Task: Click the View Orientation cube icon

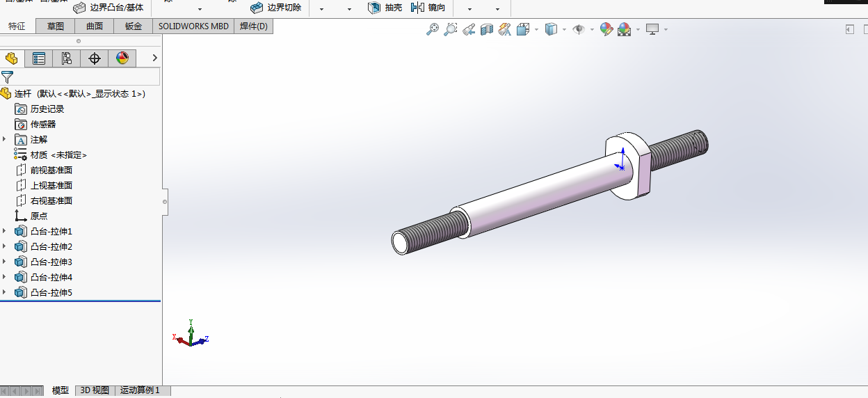Action: [x=522, y=29]
